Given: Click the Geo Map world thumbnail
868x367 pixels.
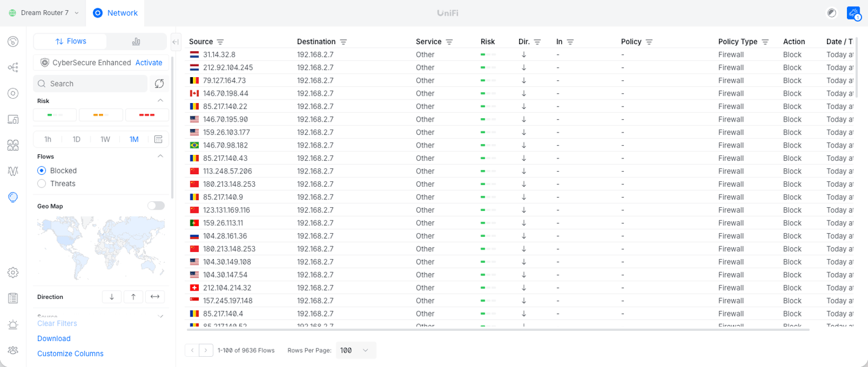Looking at the screenshot, I should 101,249.
